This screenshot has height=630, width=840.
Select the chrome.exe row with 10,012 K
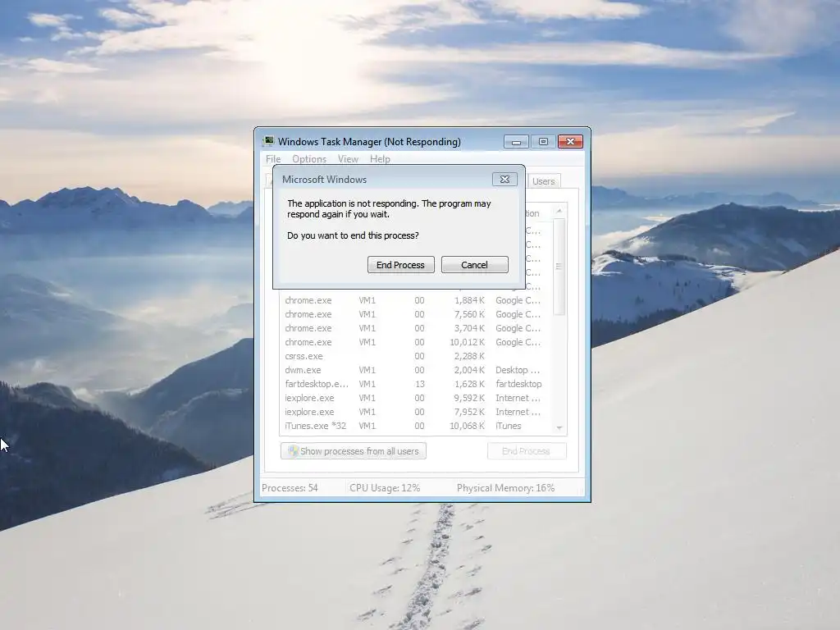(x=416, y=342)
